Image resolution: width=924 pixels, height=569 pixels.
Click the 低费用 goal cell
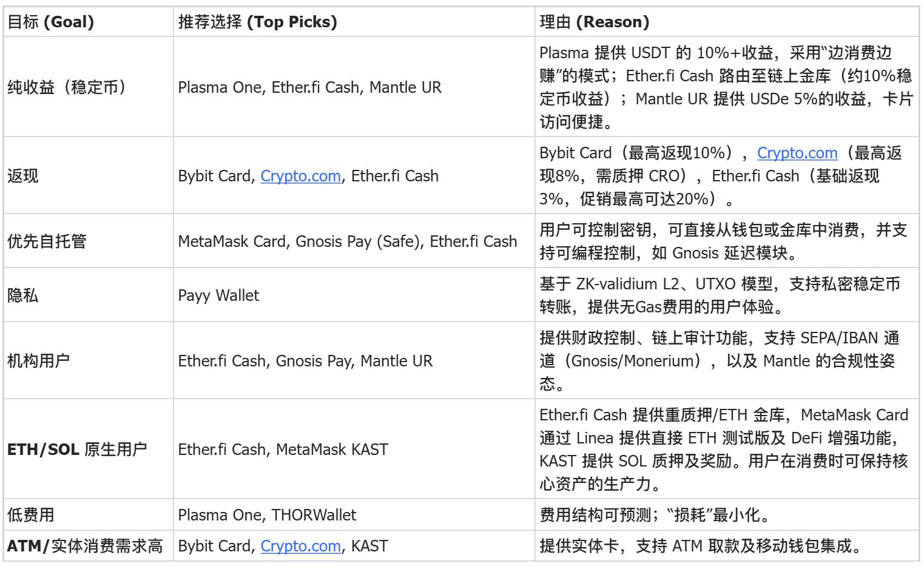31,515
